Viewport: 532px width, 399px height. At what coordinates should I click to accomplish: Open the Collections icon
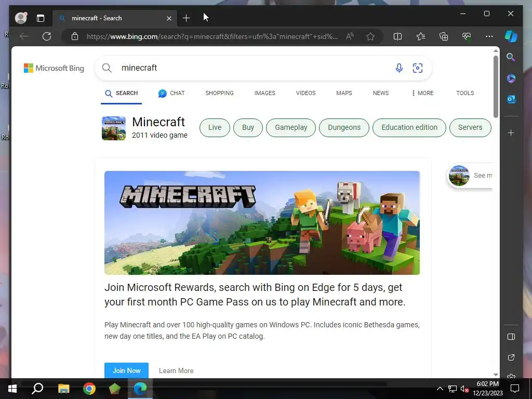pyautogui.click(x=444, y=36)
